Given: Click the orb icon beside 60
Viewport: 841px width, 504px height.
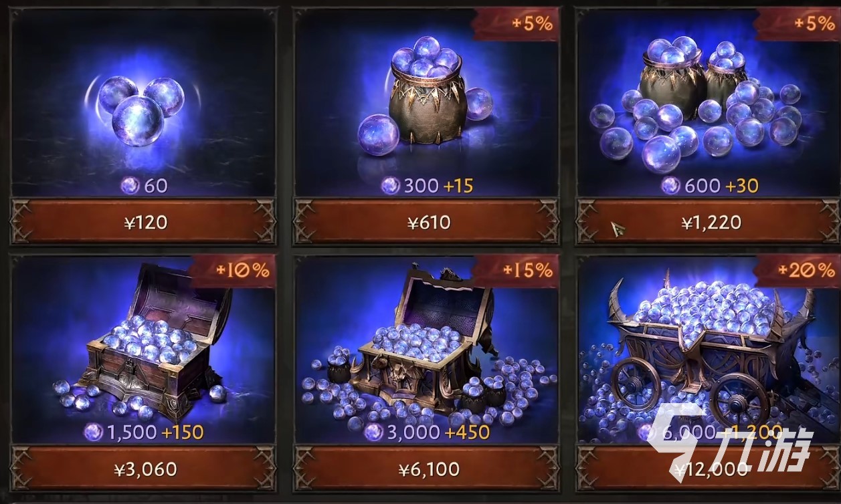Looking at the screenshot, I should pyautogui.click(x=130, y=185).
